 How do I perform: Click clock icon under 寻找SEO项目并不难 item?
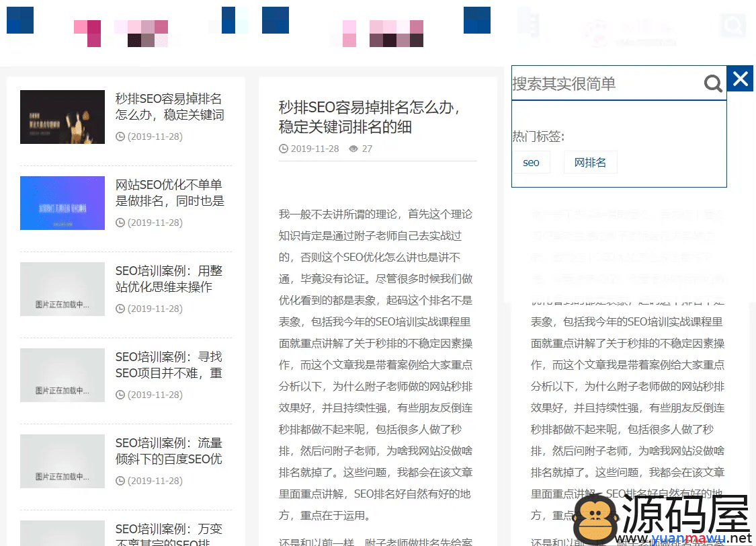pyautogui.click(x=120, y=395)
